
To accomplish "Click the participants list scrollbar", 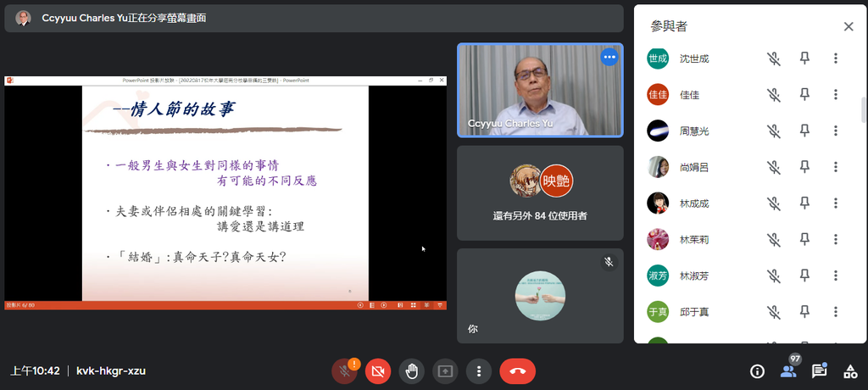I will (864, 109).
